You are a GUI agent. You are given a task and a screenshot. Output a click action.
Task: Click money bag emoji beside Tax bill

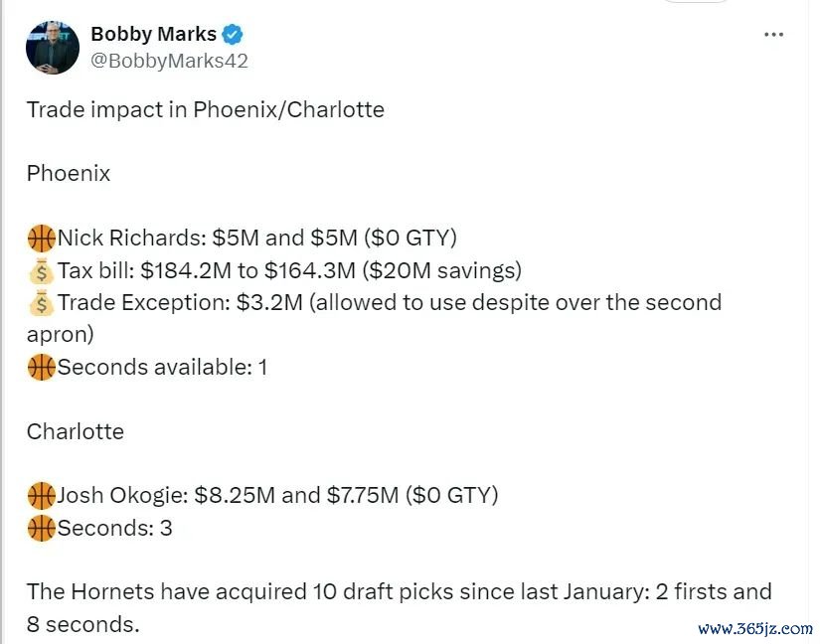pos(42,270)
